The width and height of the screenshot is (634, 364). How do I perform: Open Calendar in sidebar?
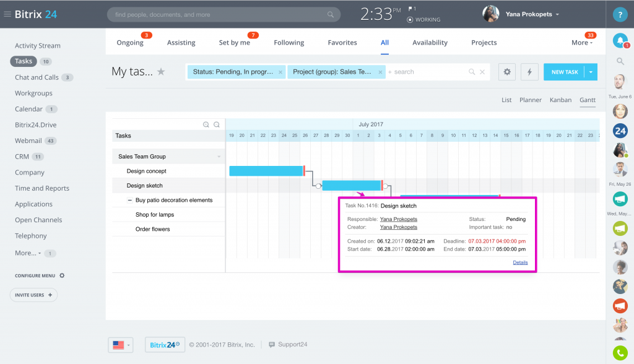pos(28,109)
